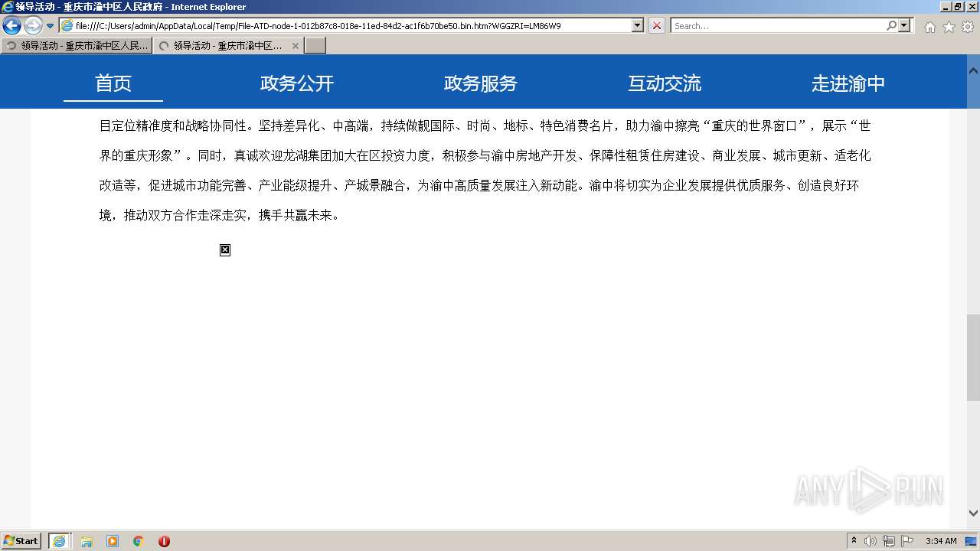Expand the address bar autocomplete dropdown
980x551 pixels.
638,25
